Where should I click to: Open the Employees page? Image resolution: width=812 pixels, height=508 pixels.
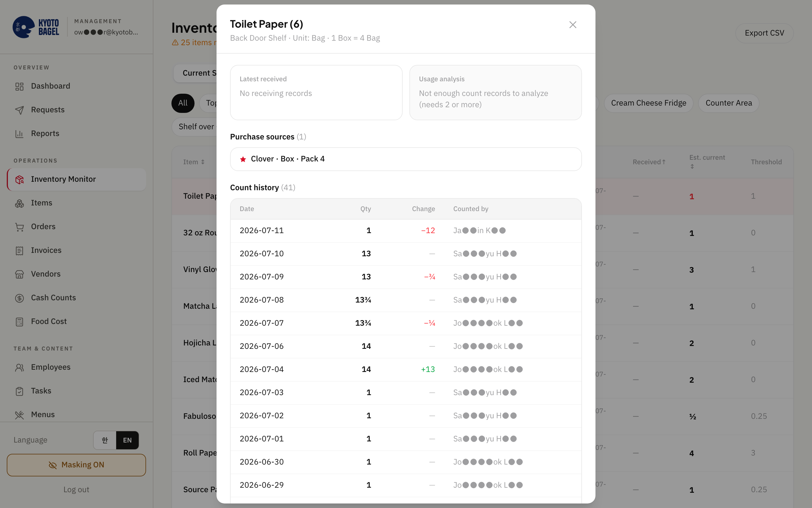[x=76, y=367]
